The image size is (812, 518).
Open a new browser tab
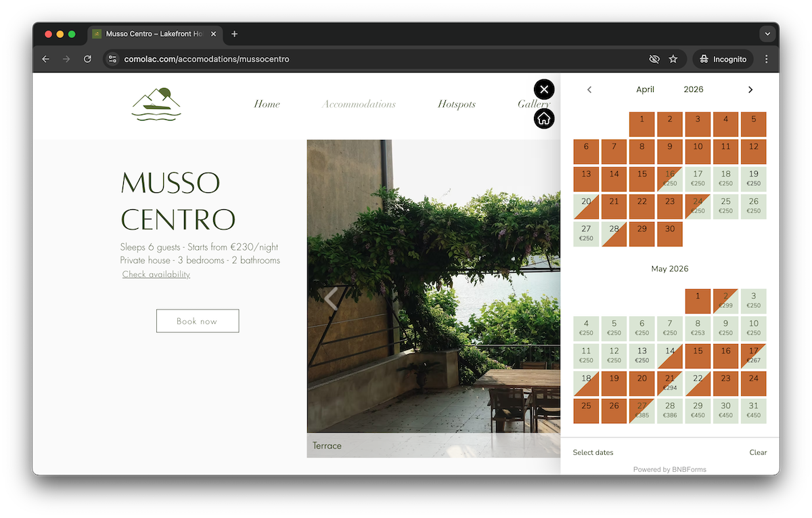pyautogui.click(x=234, y=34)
